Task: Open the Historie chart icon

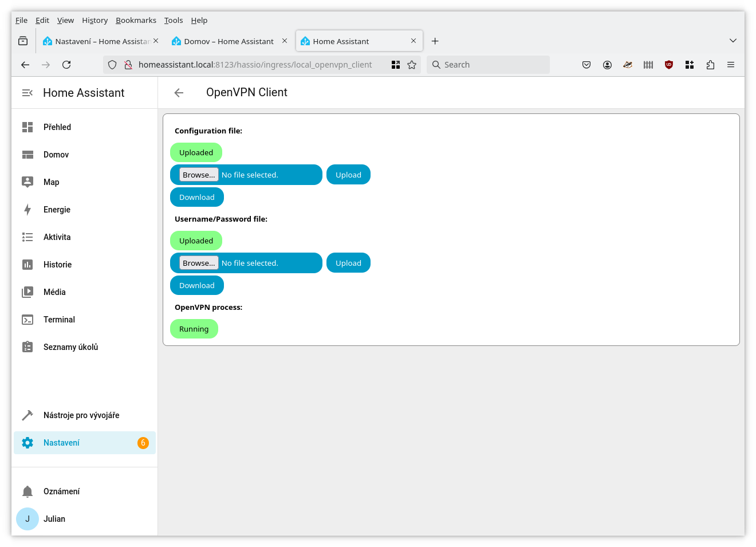Action: 27,265
